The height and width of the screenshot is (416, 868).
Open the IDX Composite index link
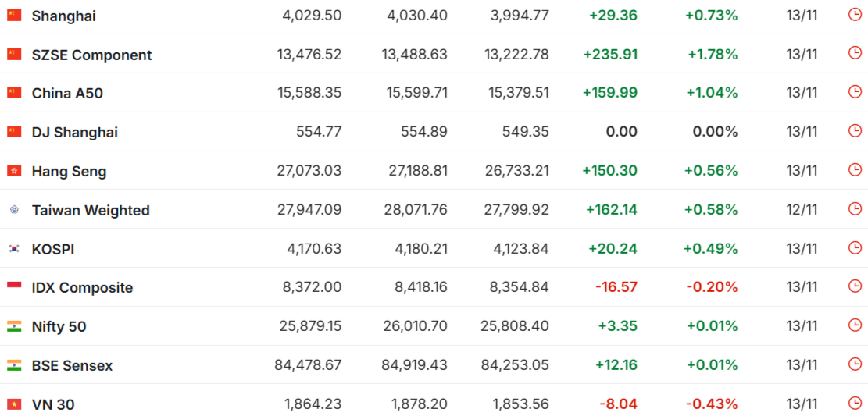(82, 288)
